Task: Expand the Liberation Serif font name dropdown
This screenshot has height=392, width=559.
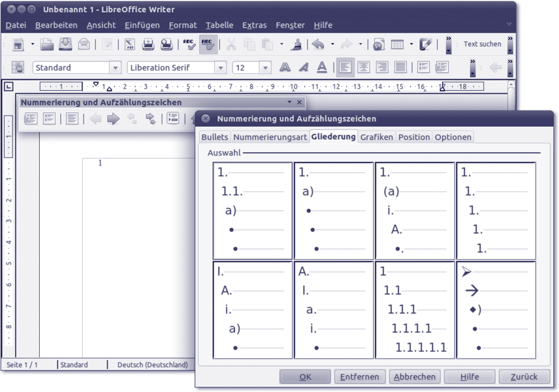Action: click(220, 68)
